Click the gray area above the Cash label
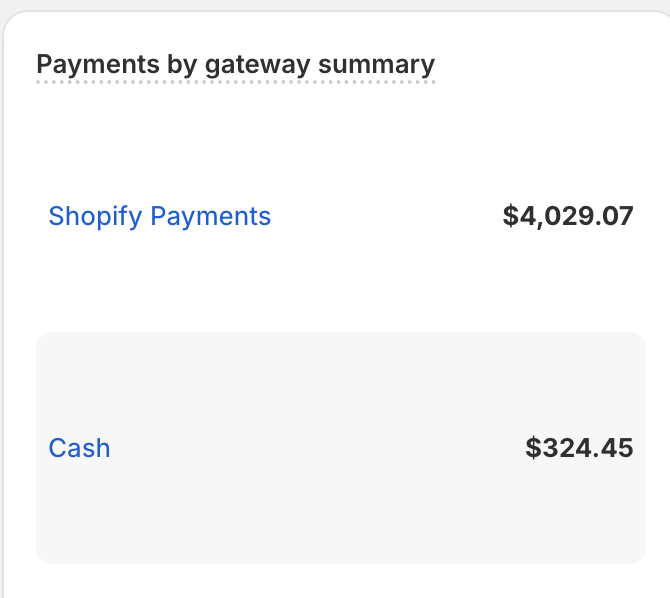 pos(79,385)
